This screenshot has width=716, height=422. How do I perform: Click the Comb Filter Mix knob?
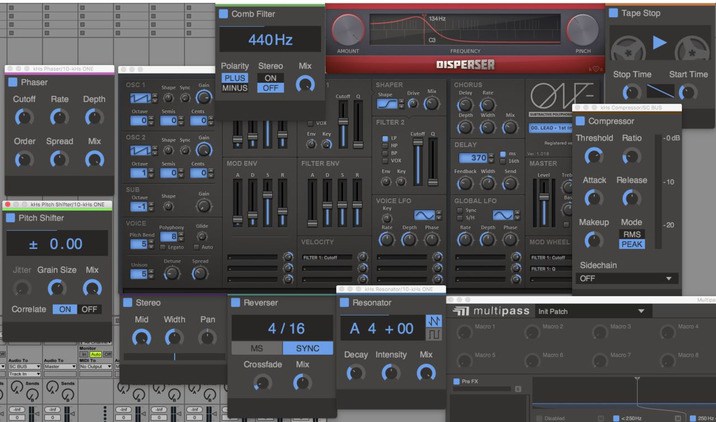[x=305, y=84]
